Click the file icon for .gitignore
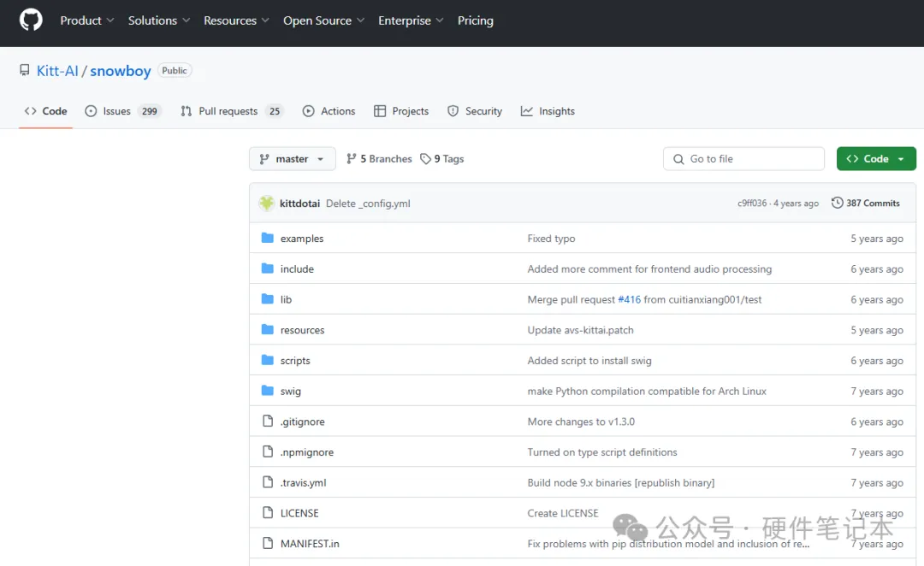The height and width of the screenshot is (566, 924). coord(268,422)
